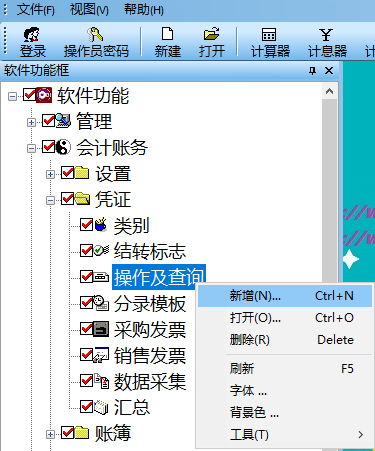Select the 软件功能 tree label

(93, 96)
